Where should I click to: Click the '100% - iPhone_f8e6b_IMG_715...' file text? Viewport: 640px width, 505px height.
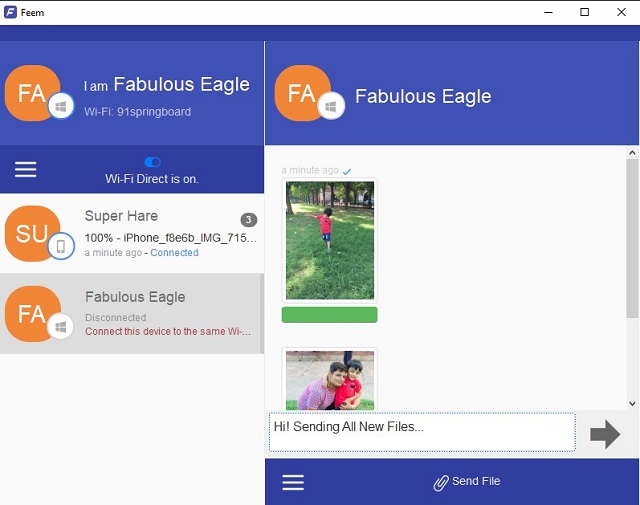tap(171, 238)
